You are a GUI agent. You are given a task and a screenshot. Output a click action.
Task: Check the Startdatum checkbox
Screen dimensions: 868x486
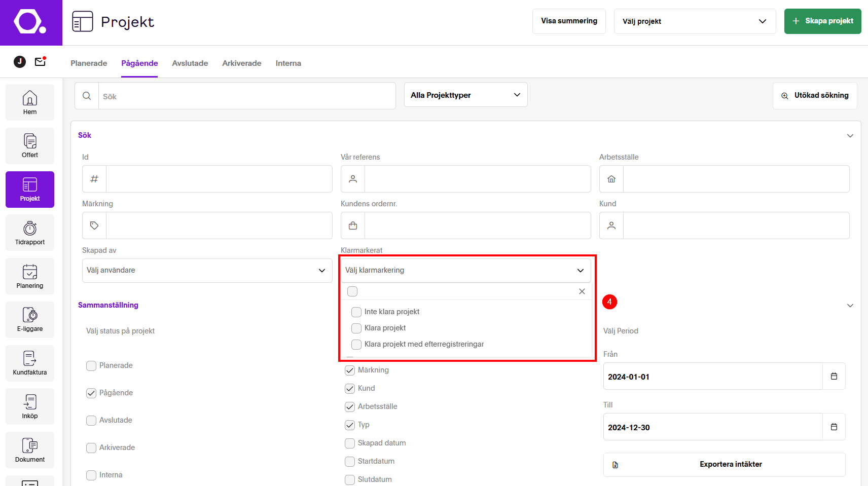[350, 462]
